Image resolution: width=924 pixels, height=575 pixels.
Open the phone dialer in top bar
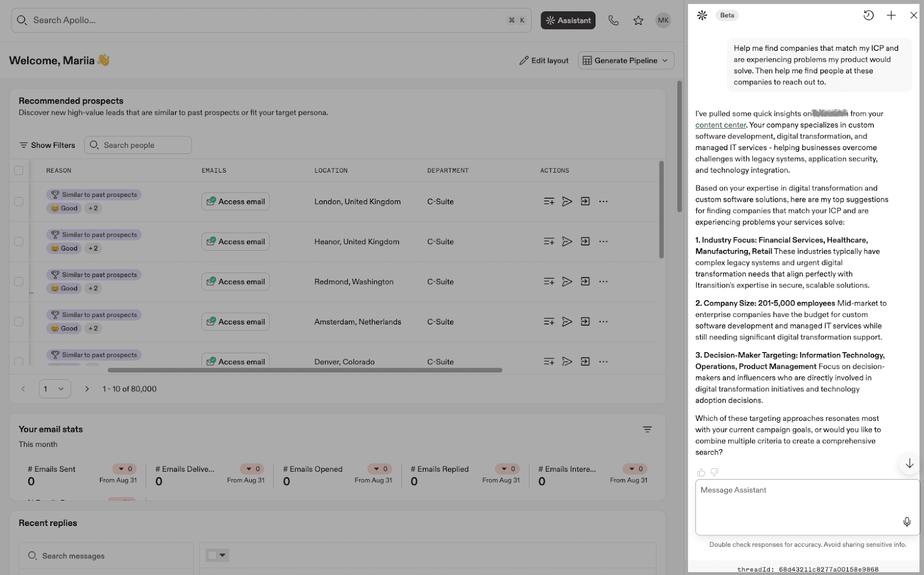click(613, 20)
